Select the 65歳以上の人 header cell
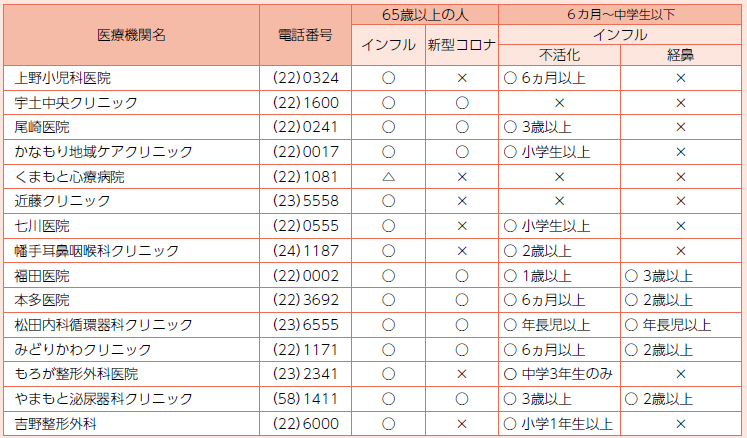Screen dimensions: 747x438 [425, 14]
